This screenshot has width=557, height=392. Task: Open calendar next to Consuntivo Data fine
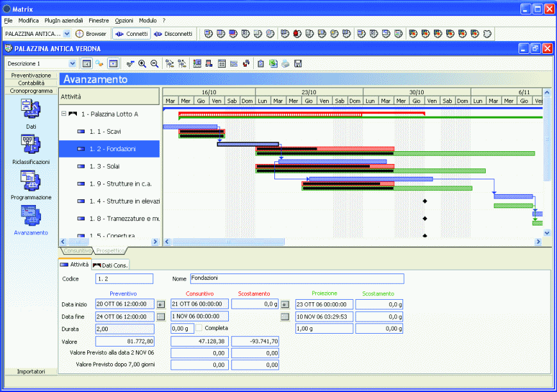pyautogui.click(x=285, y=316)
